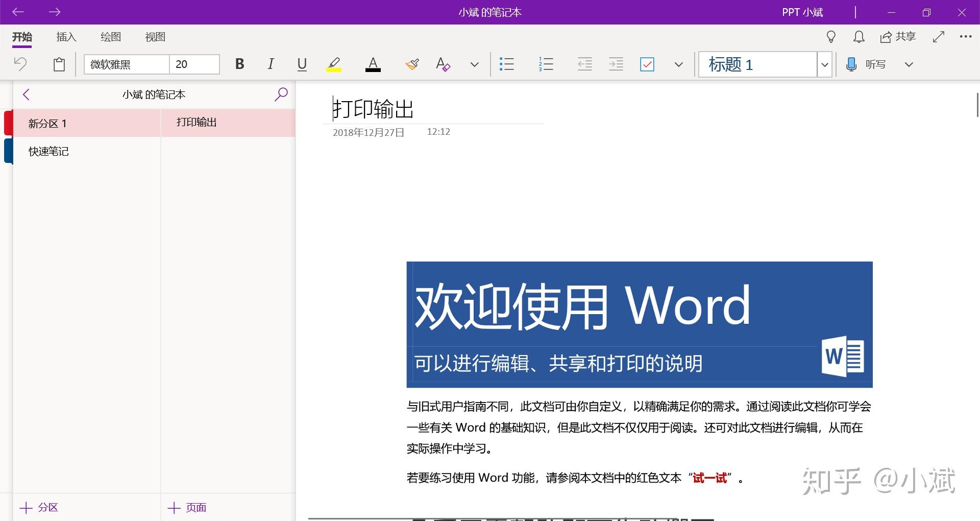Collapse the notebook navigation back chevron

tap(27, 94)
